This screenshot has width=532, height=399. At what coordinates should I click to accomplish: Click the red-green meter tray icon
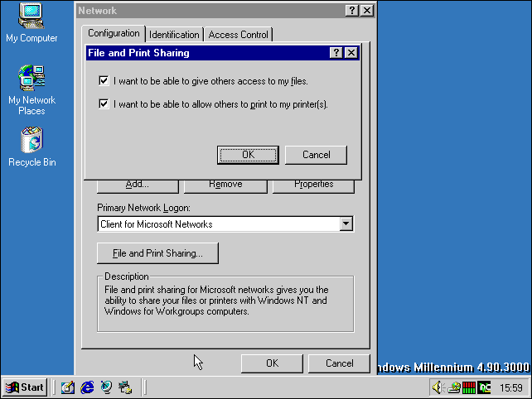click(x=469, y=387)
